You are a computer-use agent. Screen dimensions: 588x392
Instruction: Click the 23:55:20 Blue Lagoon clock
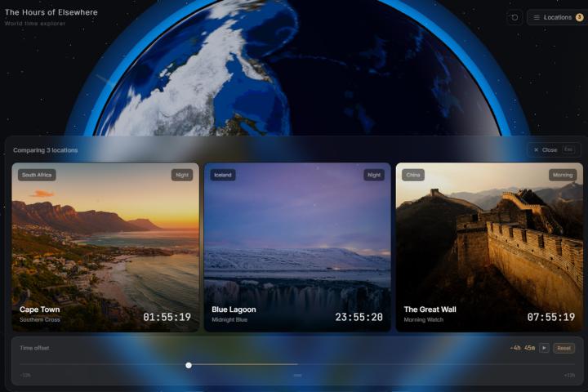click(359, 318)
